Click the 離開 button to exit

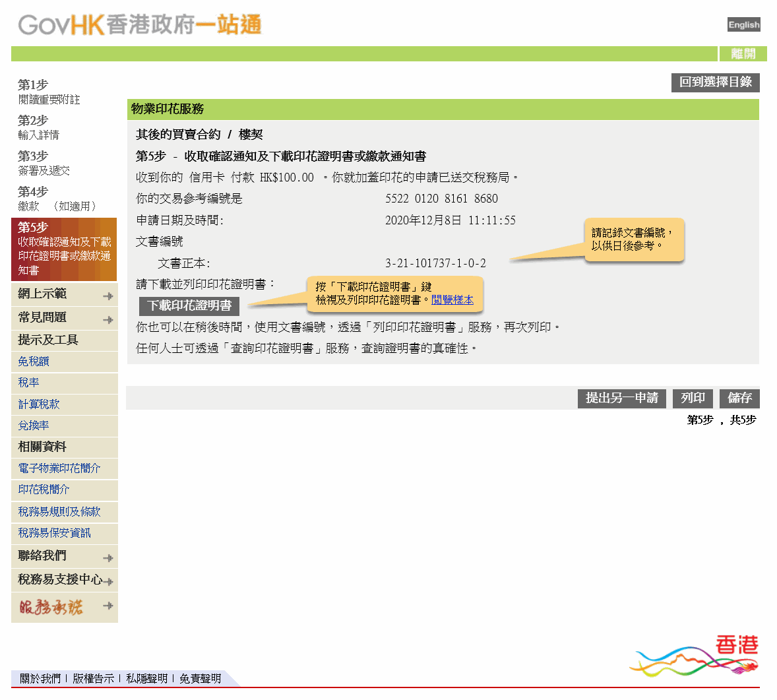click(744, 53)
